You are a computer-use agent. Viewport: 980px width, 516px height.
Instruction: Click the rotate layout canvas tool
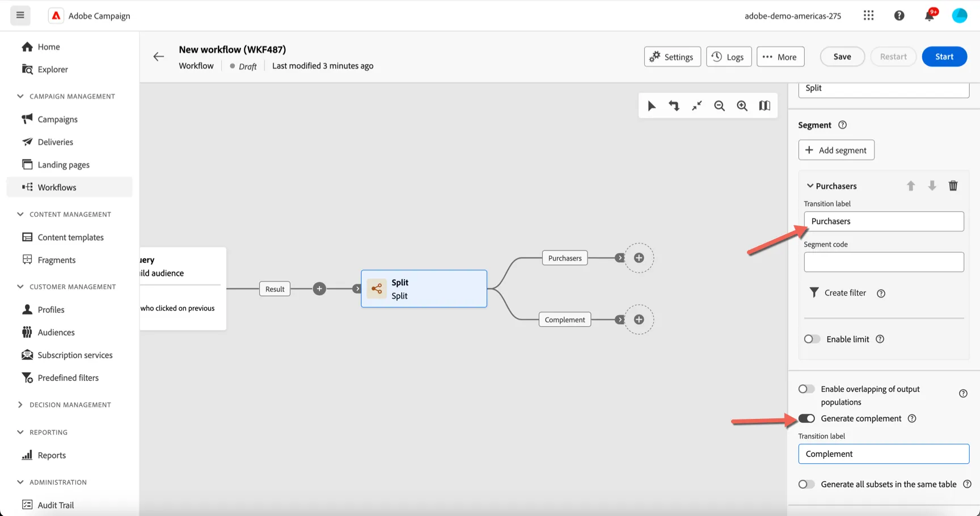click(x=674, y=106)
